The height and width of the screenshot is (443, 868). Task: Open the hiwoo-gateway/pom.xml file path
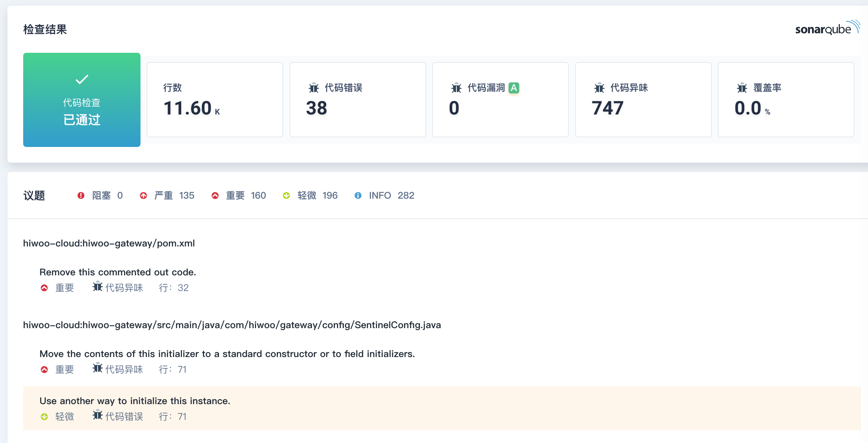pyautogui.click(x=109, y=243)
